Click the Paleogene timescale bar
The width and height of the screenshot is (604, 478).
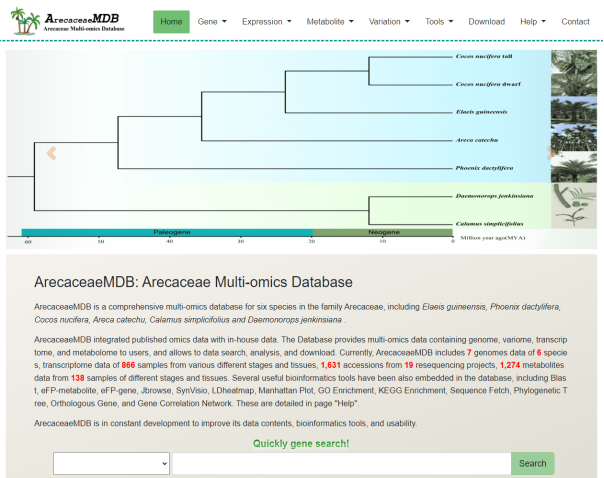coord(167,232)
